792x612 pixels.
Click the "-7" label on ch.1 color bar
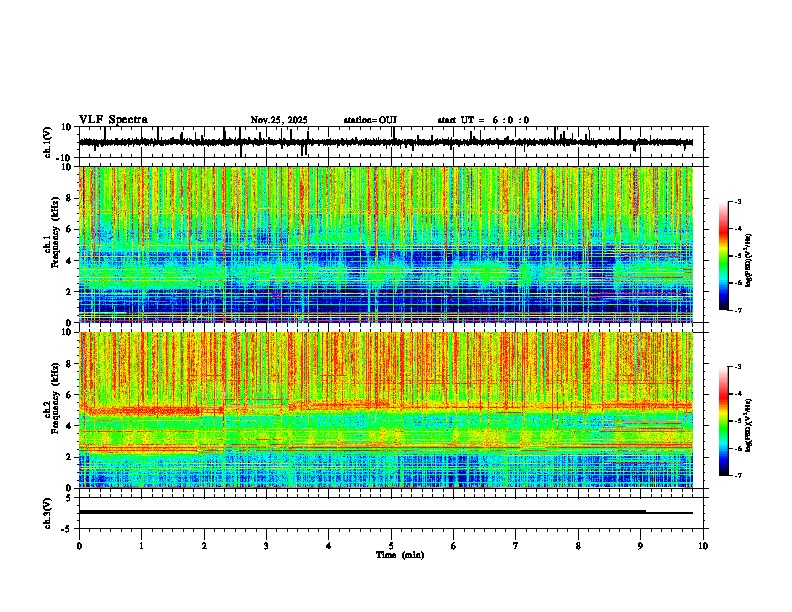pos(738,310)
